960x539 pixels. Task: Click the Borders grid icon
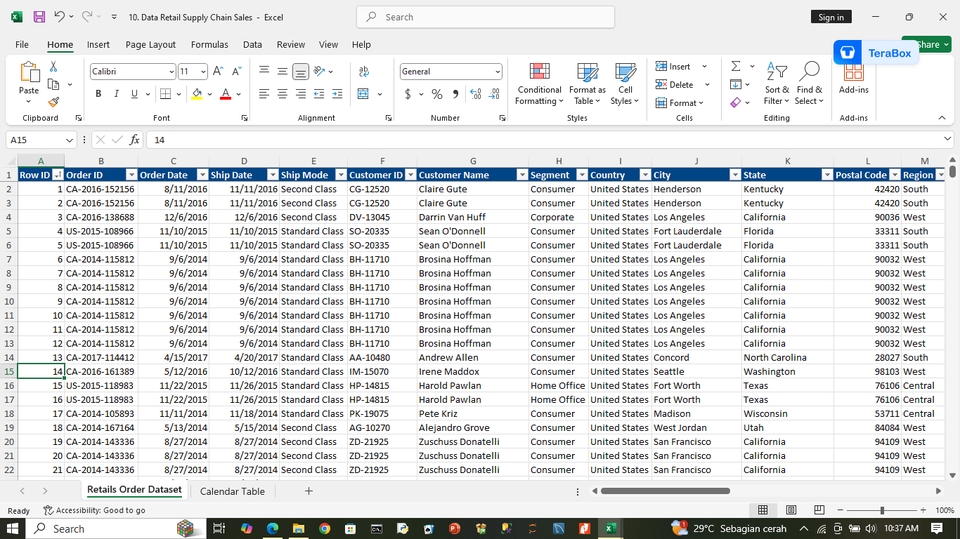(165, 94)
